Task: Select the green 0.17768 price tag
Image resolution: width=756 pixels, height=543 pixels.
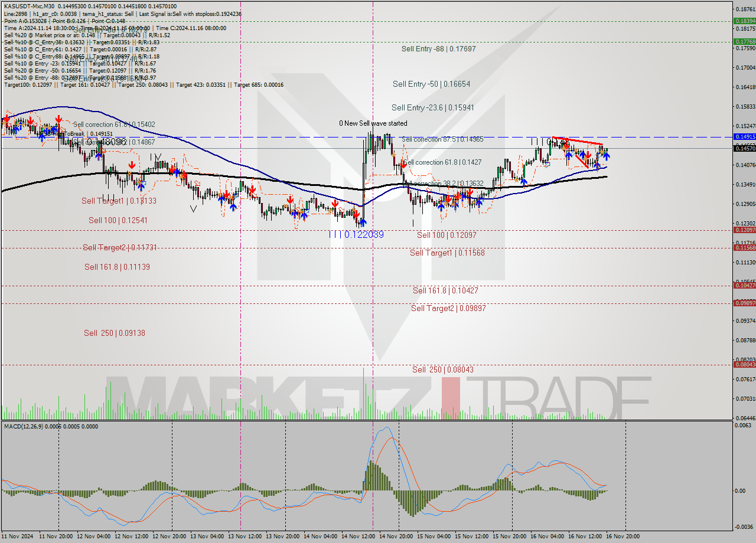Action: pos(744,41)
